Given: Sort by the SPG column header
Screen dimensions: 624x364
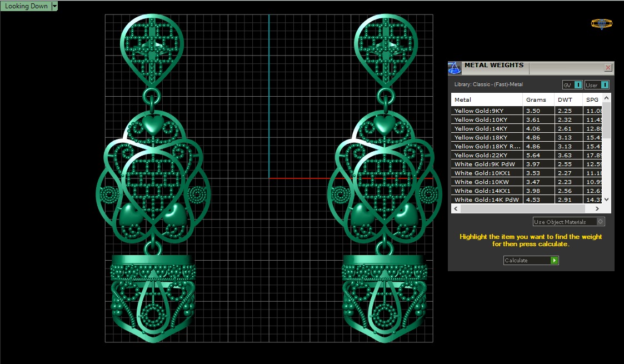Looking at the screenshot, I should coord(592,99).
